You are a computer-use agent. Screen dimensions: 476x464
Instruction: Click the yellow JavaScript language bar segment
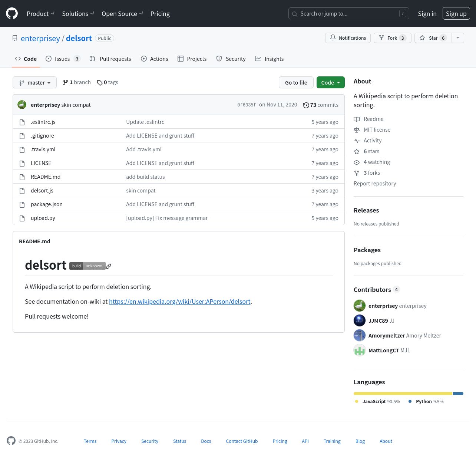[x=403, y=394]
